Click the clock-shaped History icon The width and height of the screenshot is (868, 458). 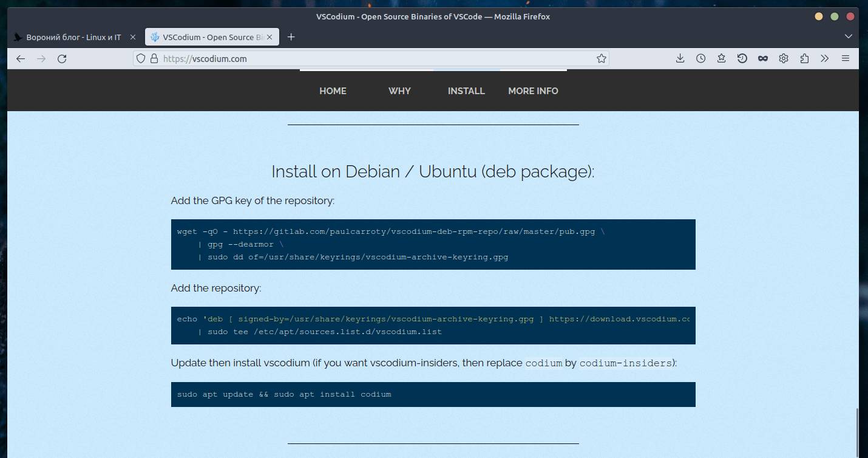click(x=700, y=59)
